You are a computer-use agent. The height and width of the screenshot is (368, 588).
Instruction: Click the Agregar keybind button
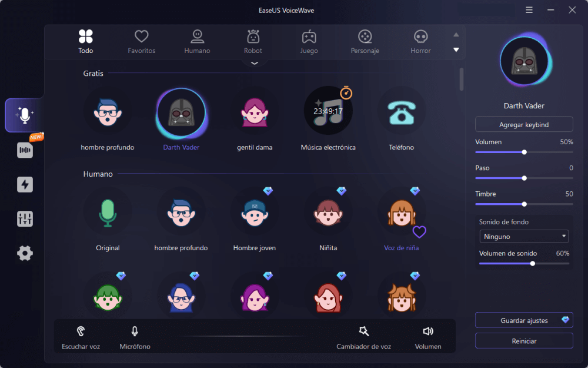tap(524, 124)
